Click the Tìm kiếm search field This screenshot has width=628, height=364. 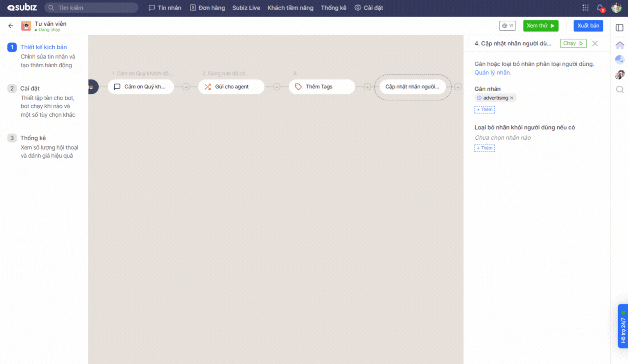[x=91, y=8]
